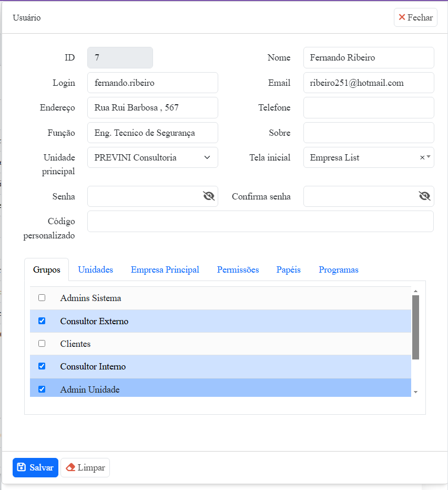The image size is (448, 490).
Task: Click the Salvar button with disk icon
Action: [x=35, y=467]
